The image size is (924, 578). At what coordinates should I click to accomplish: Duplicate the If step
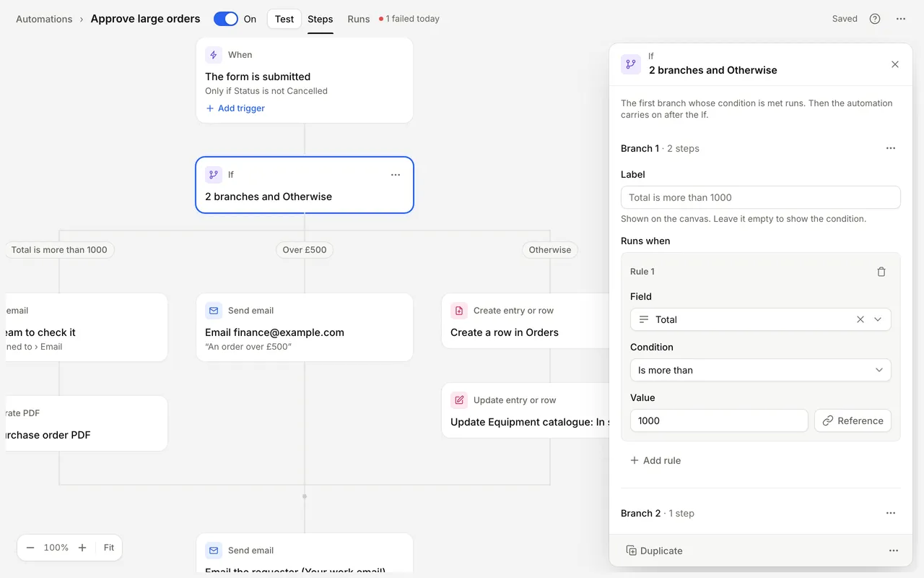click(654, 551)
